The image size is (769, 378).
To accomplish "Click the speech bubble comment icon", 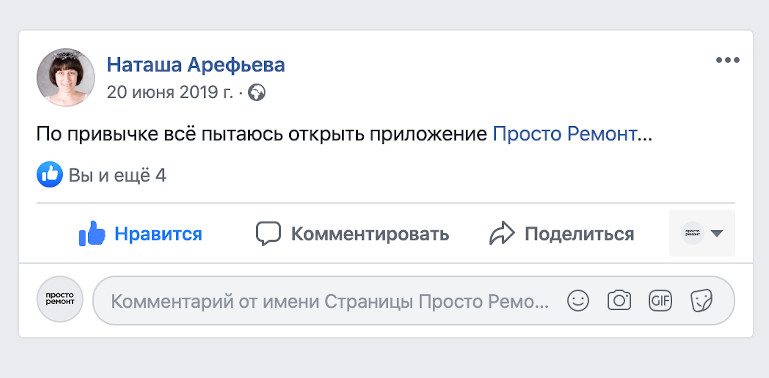I will (x=268, y=233).
